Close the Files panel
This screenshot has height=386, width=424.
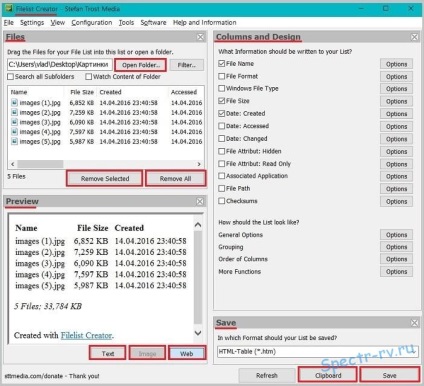[x=200, y=37]
